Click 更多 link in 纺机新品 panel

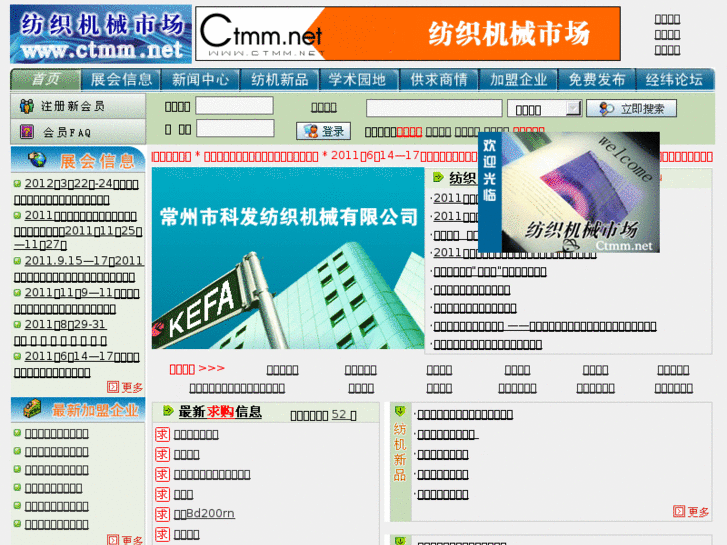(x=691, y=512)
